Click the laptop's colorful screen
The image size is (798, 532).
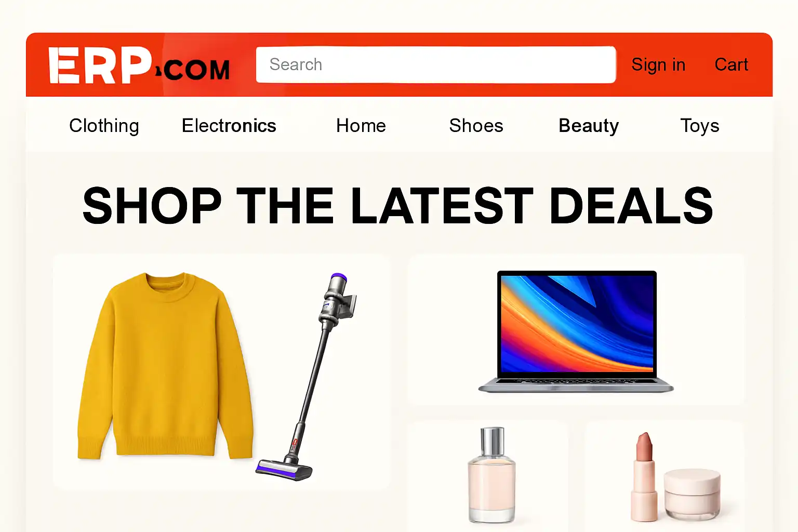point(577,323)
